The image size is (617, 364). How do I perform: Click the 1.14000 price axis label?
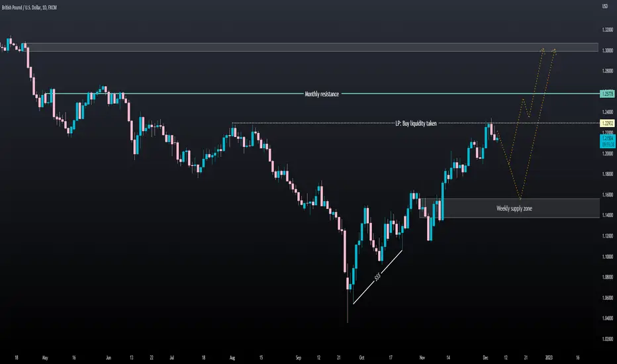(x=607, y=215)
